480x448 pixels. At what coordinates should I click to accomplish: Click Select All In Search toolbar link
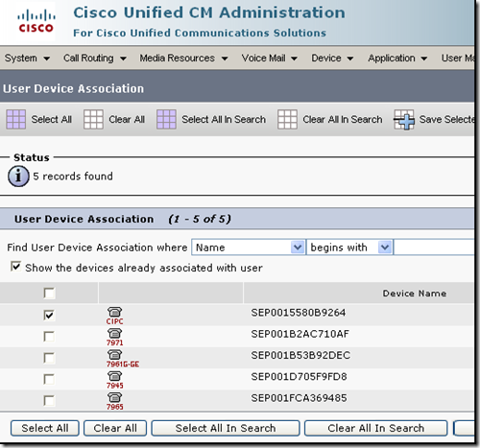pyautogui.click(x=224, y=119)
